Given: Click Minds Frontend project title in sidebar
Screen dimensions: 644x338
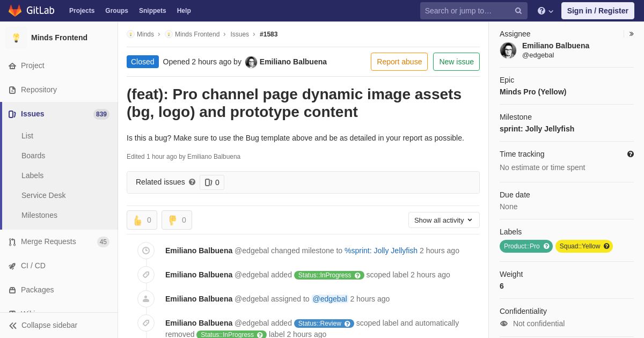Looking at the screenshot, I should (x=59, y=38).
